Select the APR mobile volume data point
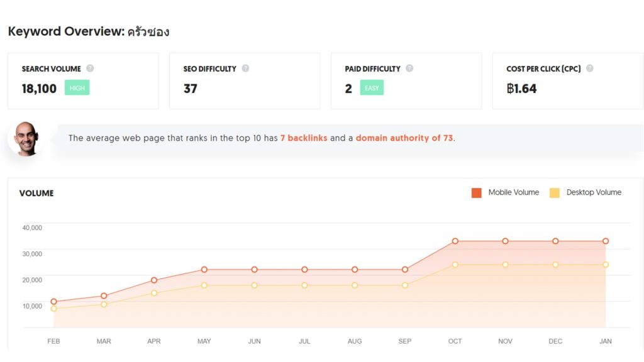Viewport: 644px width, 362px height. pyautogui.click(x=154, y=280)
